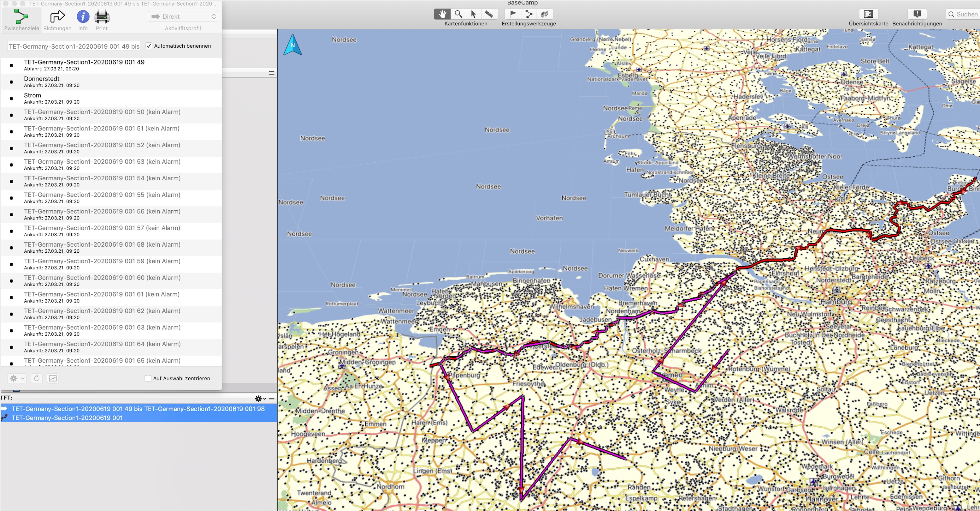Choose the waypoint flag creation tool

(513, 14)
